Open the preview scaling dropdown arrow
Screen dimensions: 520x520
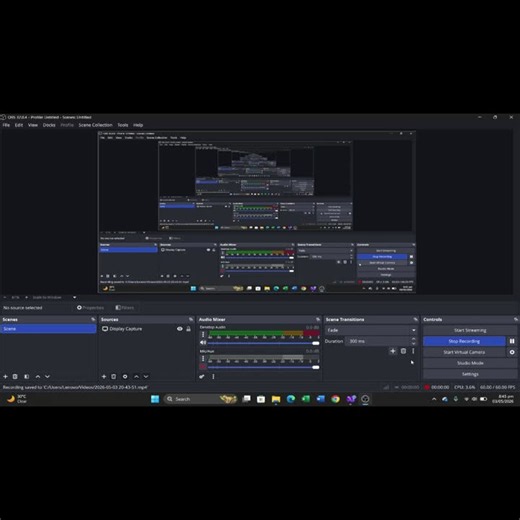[x=75, y=297]
